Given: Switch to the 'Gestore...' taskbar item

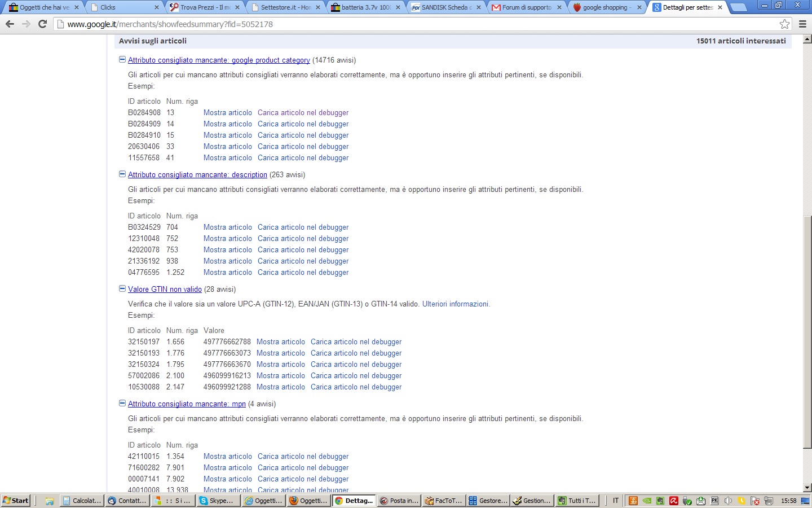Looking at the screenshot, I should point(489,501).
